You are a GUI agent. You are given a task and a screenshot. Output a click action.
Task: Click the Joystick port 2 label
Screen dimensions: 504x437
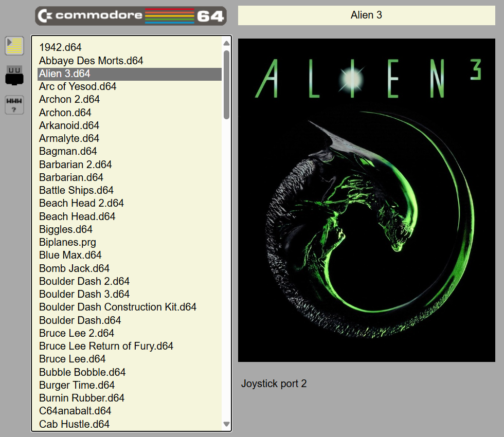pos(274,384)
